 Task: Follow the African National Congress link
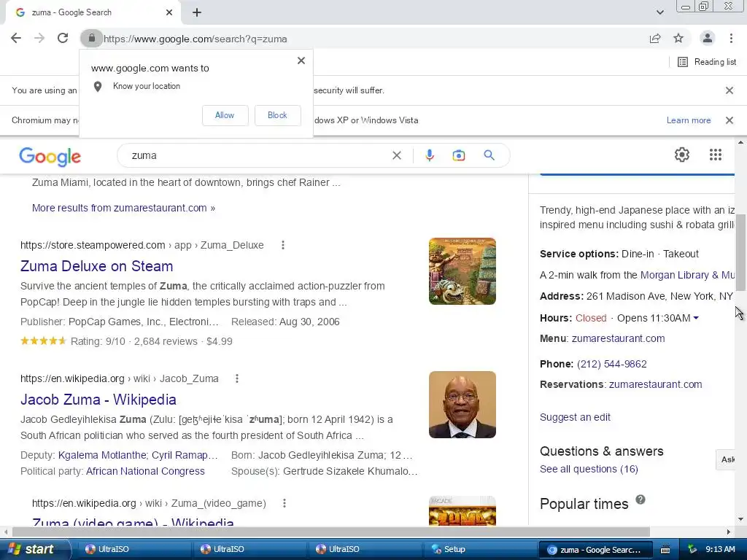(145, 472)
